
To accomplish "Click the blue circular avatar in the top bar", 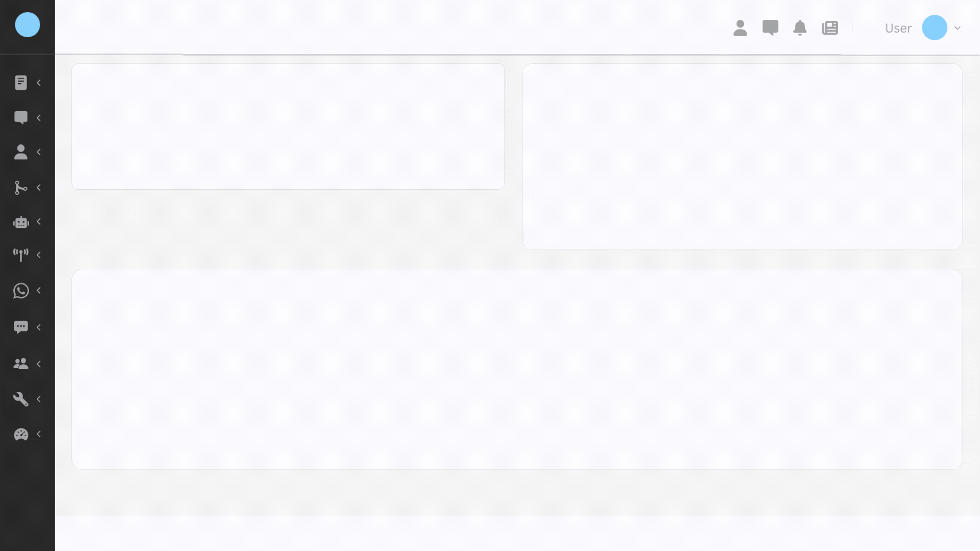I will coord(936,28).
